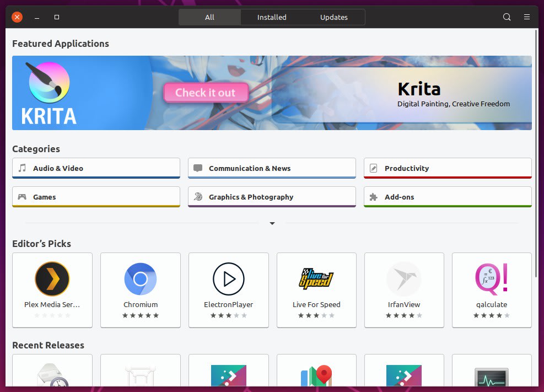Image resolution: width=544 pixels, height=392 pixels.
Task: Click the Graphics & Photography category icon
Action: click(x=198, y=197)
